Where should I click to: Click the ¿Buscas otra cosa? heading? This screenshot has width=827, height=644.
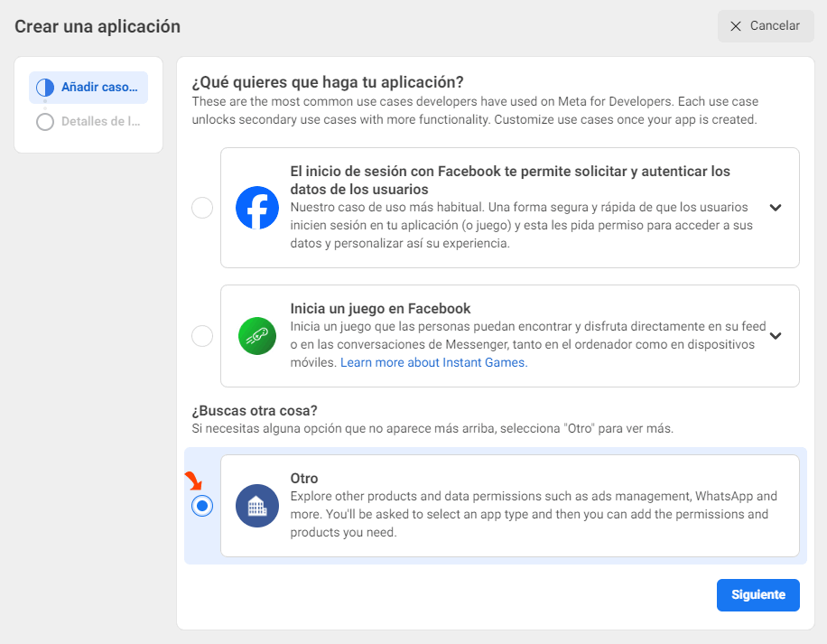[255, 411]
